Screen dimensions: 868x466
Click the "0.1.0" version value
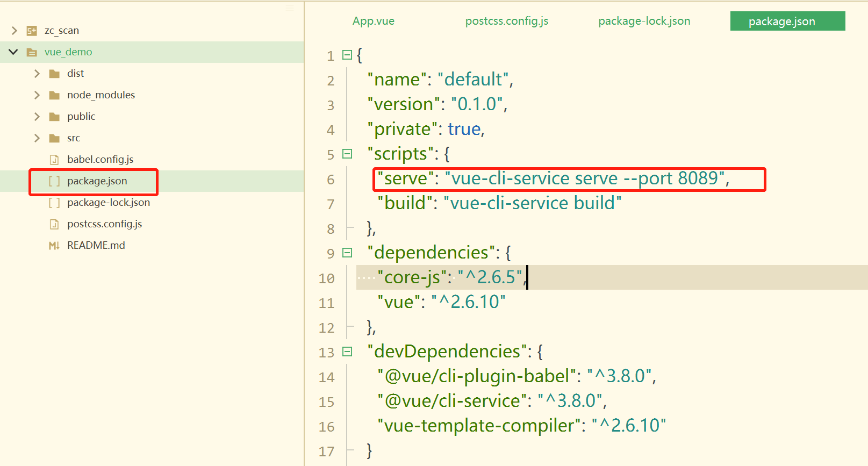477,104
